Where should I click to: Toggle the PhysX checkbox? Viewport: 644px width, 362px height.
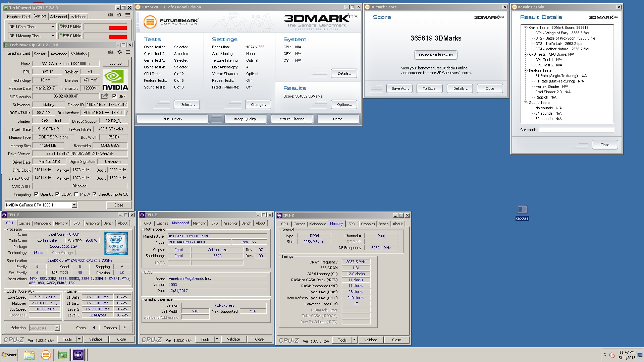76,194
